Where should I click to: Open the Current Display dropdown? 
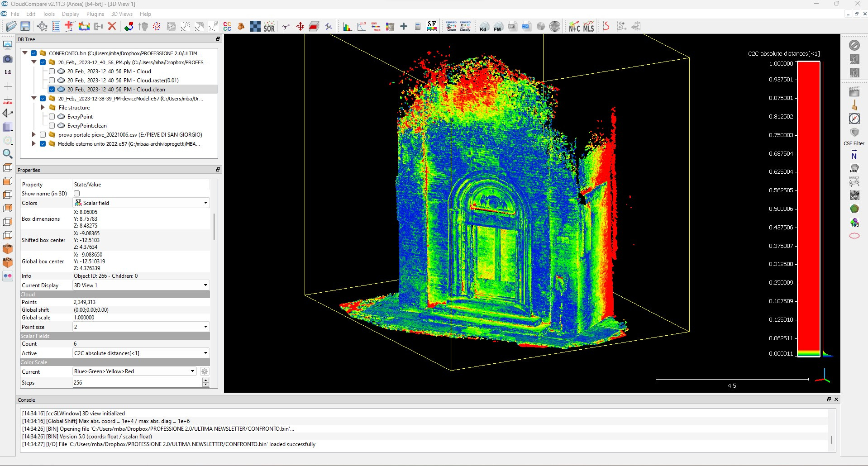point(141,285)
